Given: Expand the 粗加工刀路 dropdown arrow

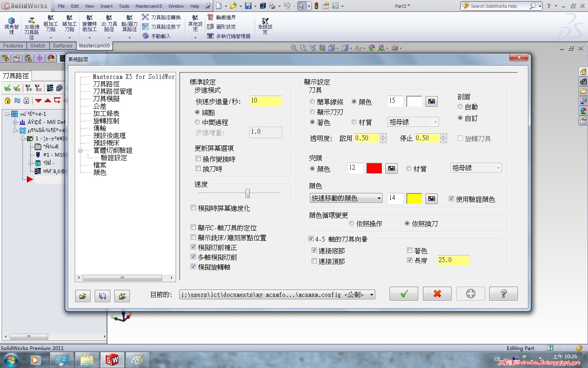Looking at the screenshot, I should [x=51, y=38].
